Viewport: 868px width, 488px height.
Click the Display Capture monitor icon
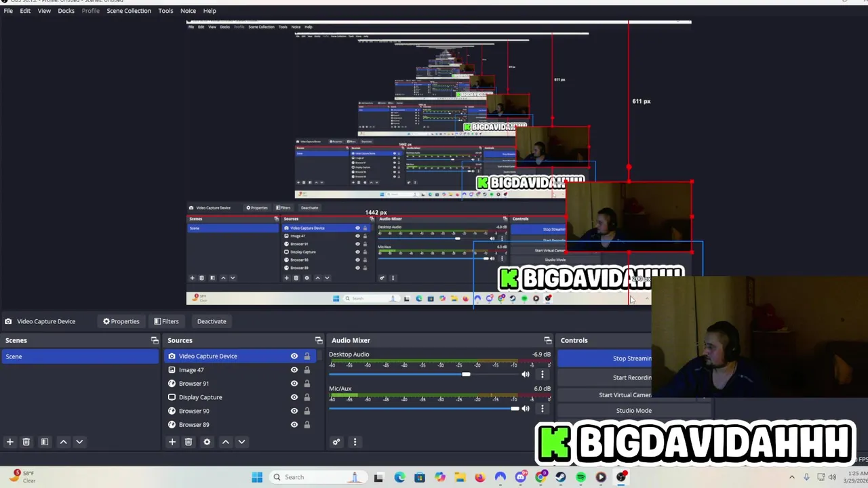[172, 397]
